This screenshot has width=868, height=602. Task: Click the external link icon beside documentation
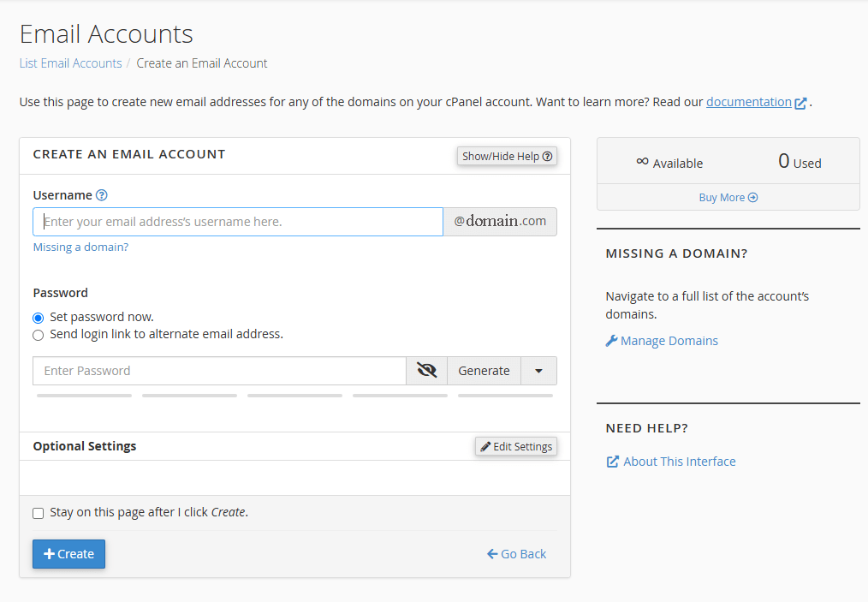point(800,103)
